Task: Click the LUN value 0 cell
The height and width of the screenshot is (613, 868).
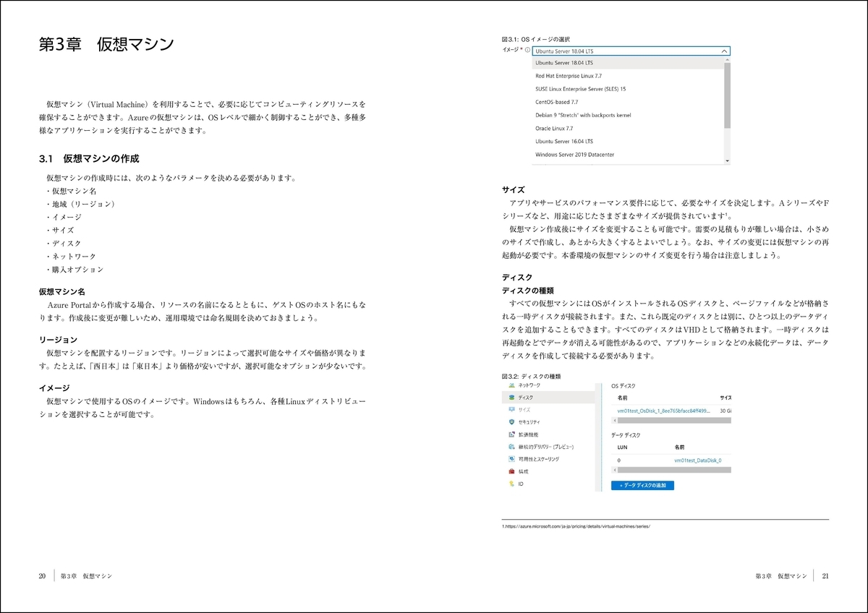Action: click(618, 460)
